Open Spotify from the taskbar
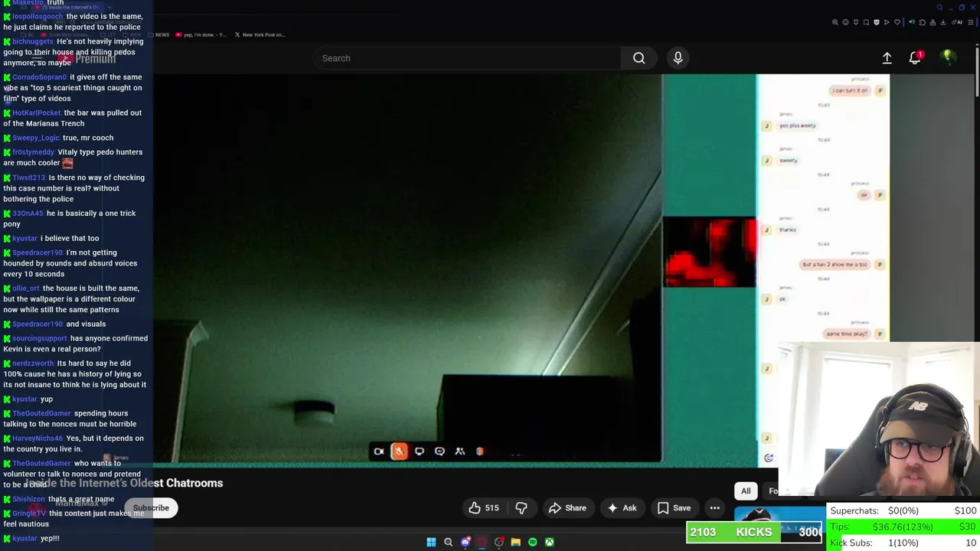This screenshot has width=980, height=551. (532, 542)
